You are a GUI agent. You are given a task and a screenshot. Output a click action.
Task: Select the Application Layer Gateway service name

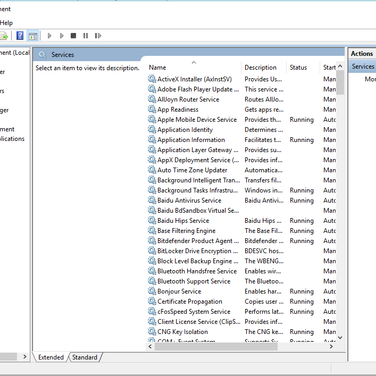tap(198, 150)
